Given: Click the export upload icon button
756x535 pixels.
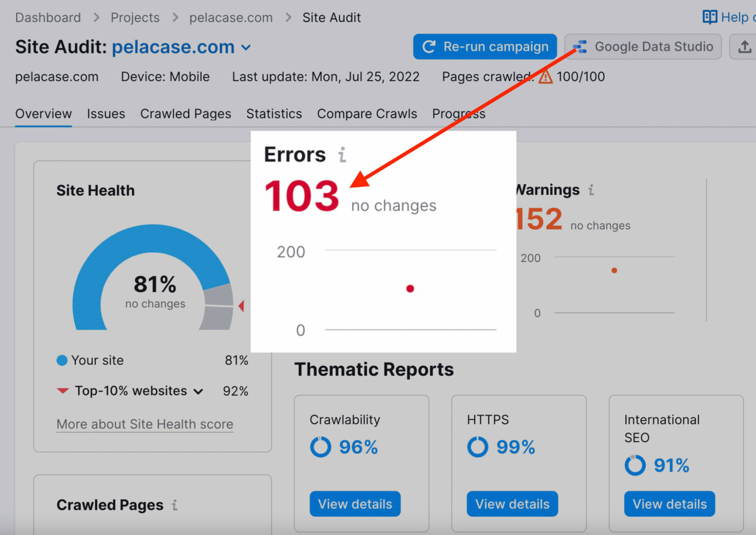Looking at the screenshot, I should coord(744,47).
